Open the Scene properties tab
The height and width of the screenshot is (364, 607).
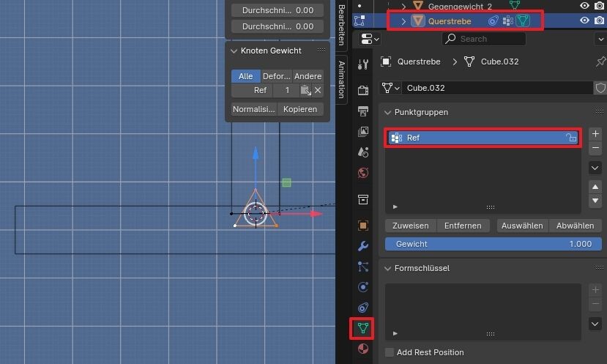[362, 152]
